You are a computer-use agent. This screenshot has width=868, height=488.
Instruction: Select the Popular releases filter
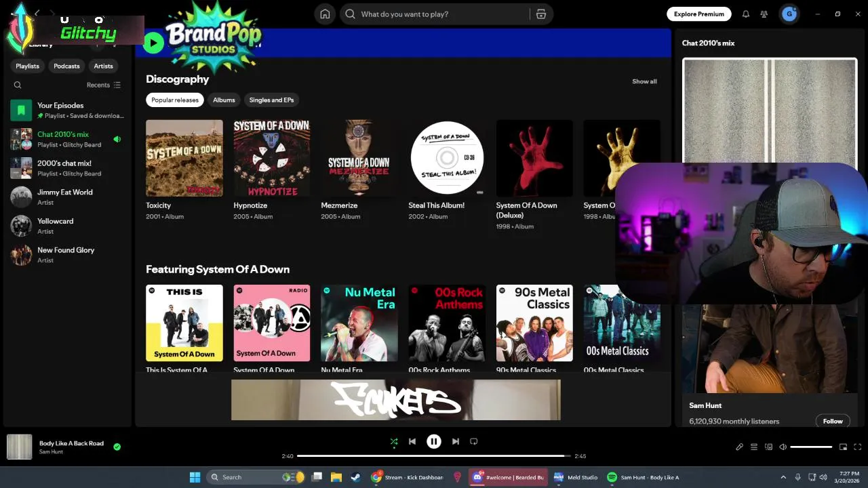point(175,100)
